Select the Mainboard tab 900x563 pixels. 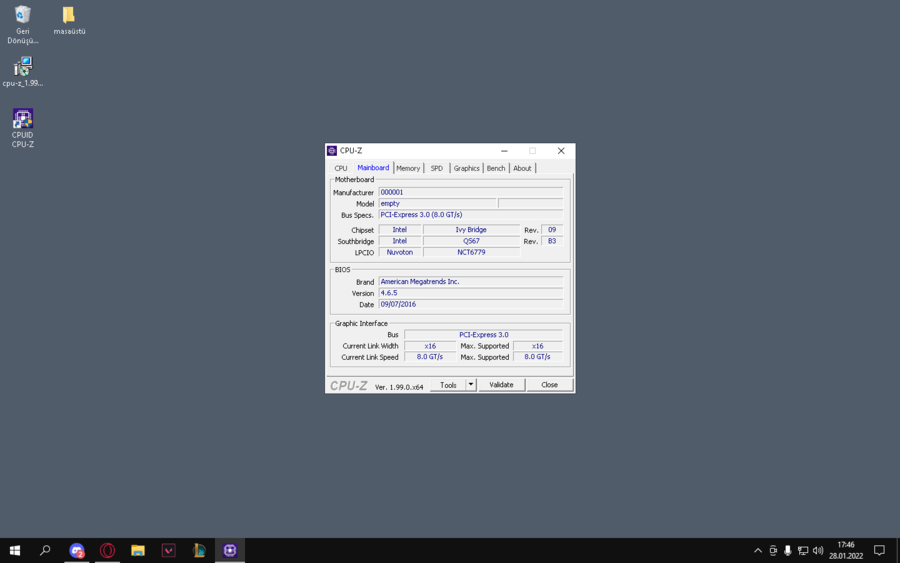(373, 168)
